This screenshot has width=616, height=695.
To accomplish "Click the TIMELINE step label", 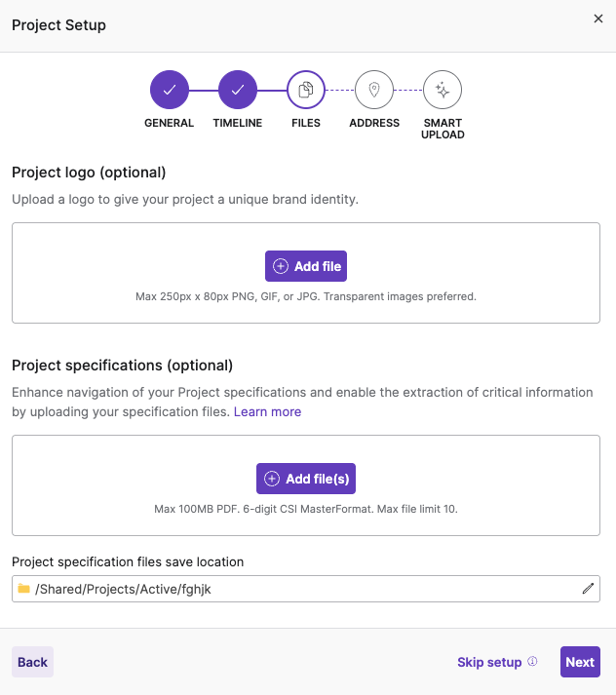I will [x=238, y=124].
